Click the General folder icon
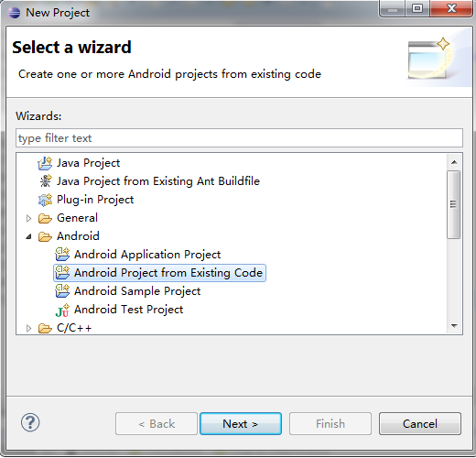 pos(45,218)
